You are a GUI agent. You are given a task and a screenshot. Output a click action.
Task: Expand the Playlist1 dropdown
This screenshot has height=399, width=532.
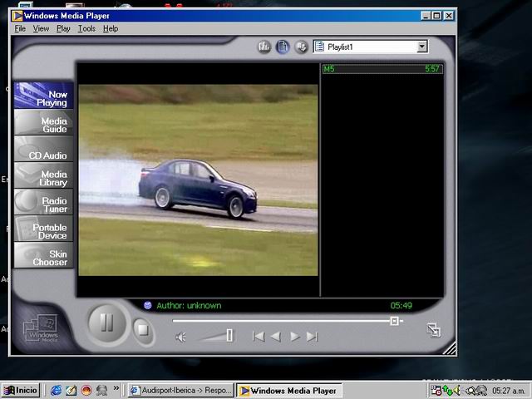371,47
